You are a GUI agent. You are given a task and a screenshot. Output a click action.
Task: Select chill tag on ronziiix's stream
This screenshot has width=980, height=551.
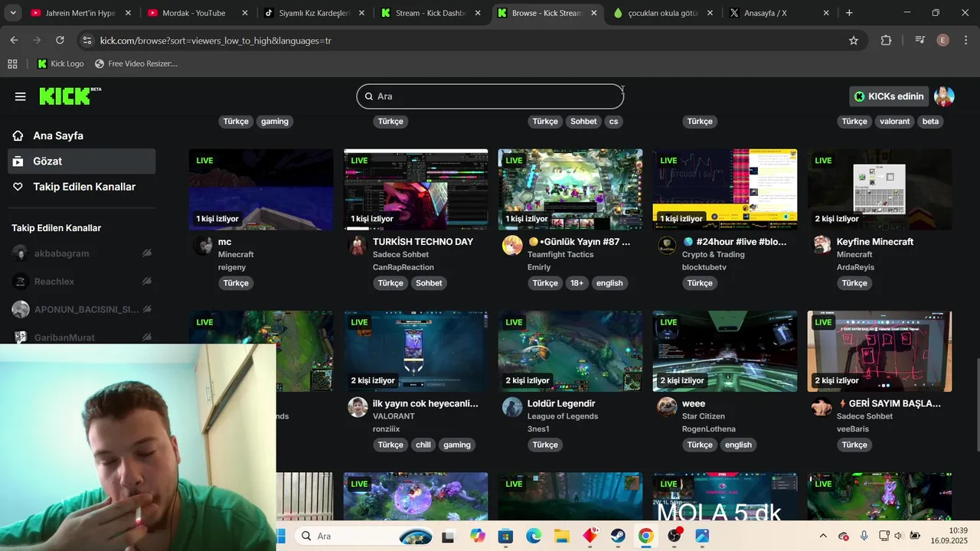click(423, 445)
